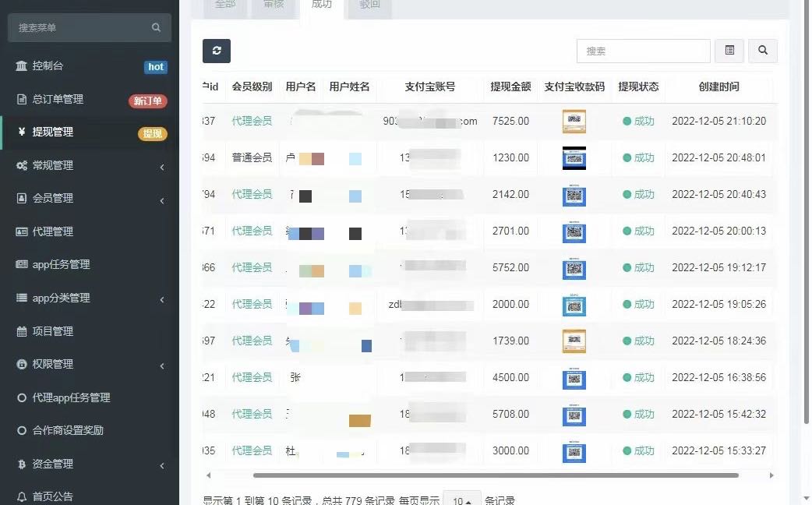Click search icon in sidebar menu search
The image size is (812, 505).
pyautogui.click(x=156, y=28)
